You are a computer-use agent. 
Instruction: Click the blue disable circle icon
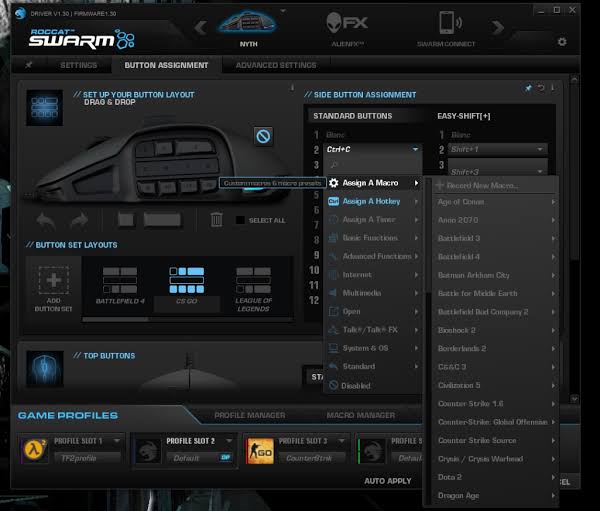tap(263, 136)
